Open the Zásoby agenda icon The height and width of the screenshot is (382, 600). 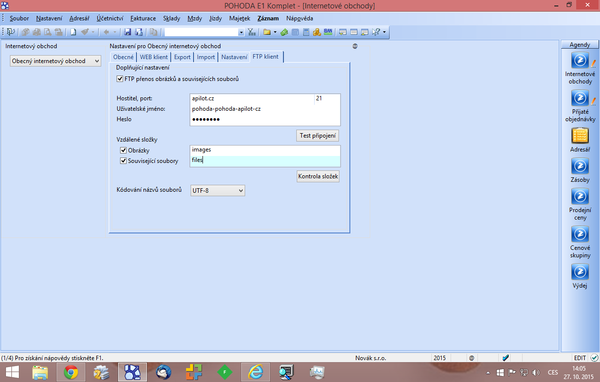coord(580,167)
